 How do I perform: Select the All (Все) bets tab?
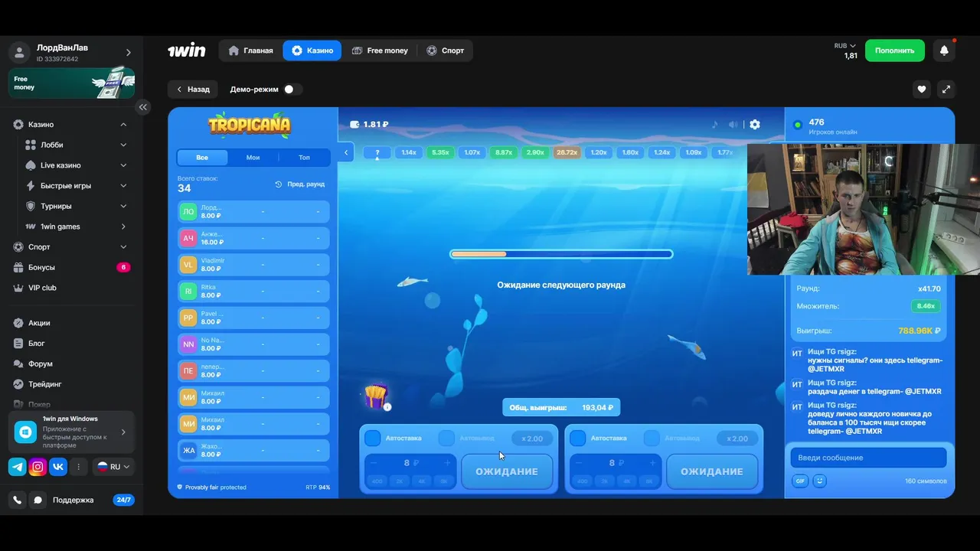pyautogui.click(x=202, y=158)
